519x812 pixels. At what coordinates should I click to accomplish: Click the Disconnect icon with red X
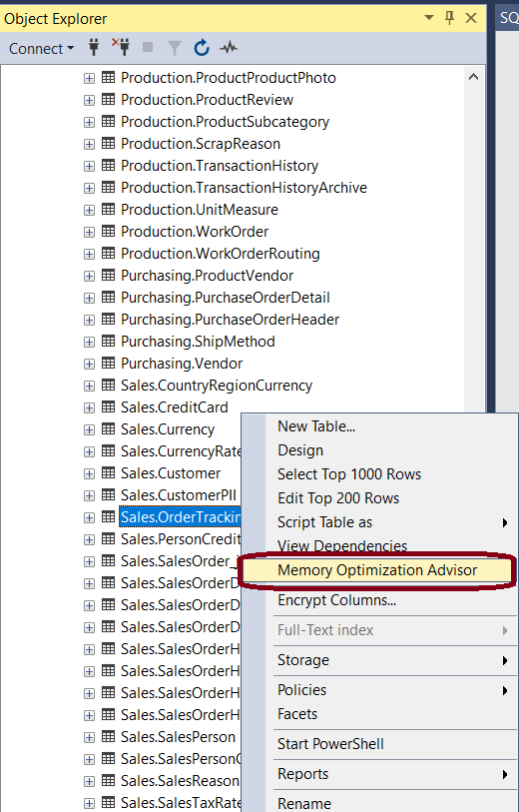tap(121, 47)
